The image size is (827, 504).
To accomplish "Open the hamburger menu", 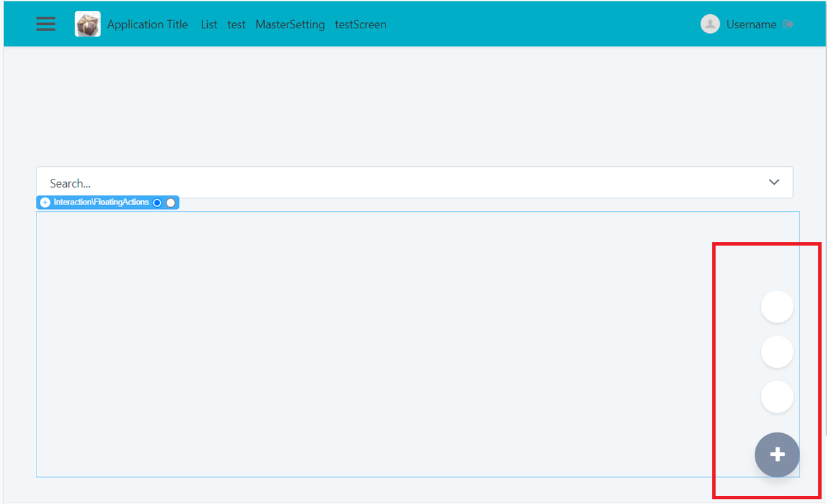I will point(46,24).
